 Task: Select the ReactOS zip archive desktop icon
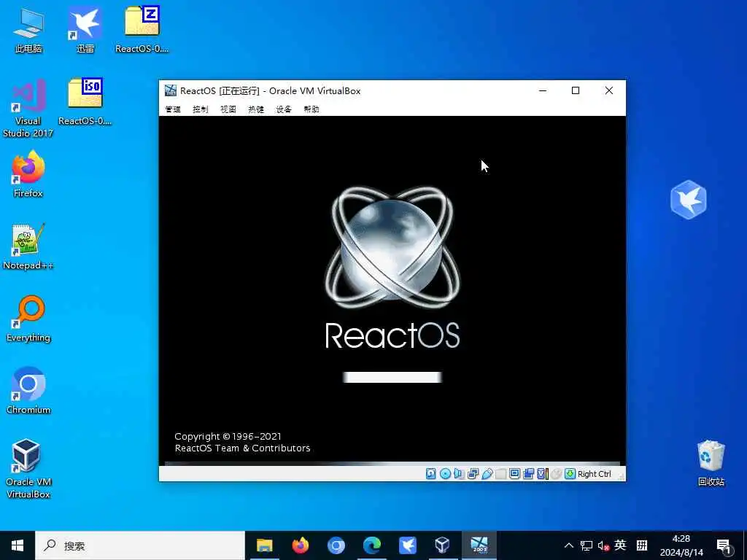pos(142,30)
